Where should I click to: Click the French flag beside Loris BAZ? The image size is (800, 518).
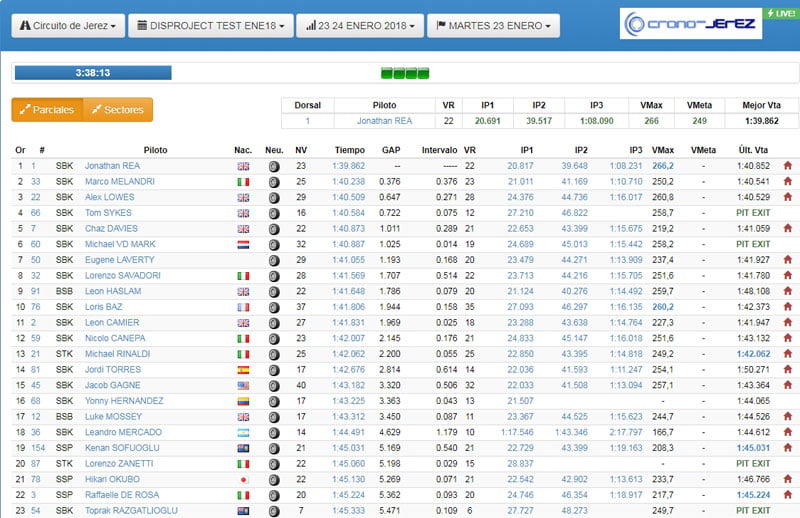[x=242, y=307]
